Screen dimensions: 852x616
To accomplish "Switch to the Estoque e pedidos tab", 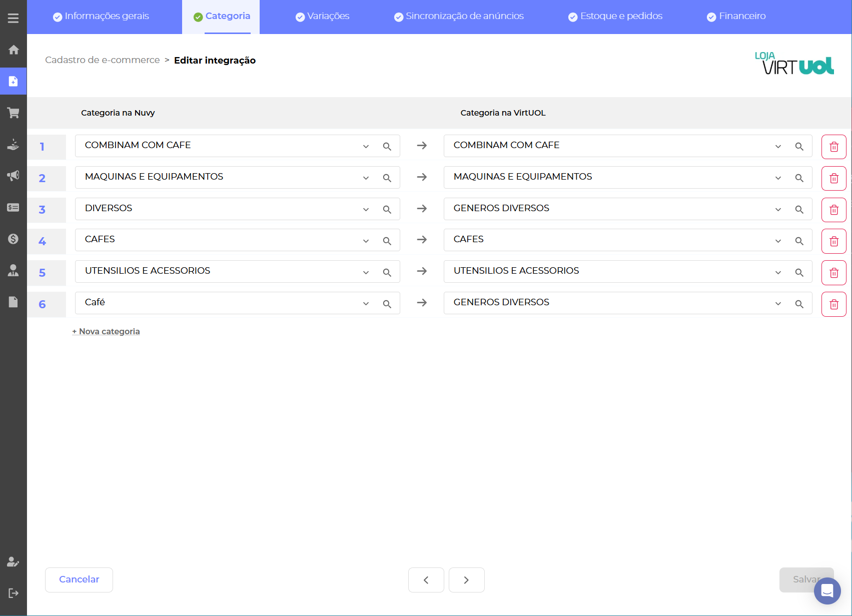I will pos(615,17).
